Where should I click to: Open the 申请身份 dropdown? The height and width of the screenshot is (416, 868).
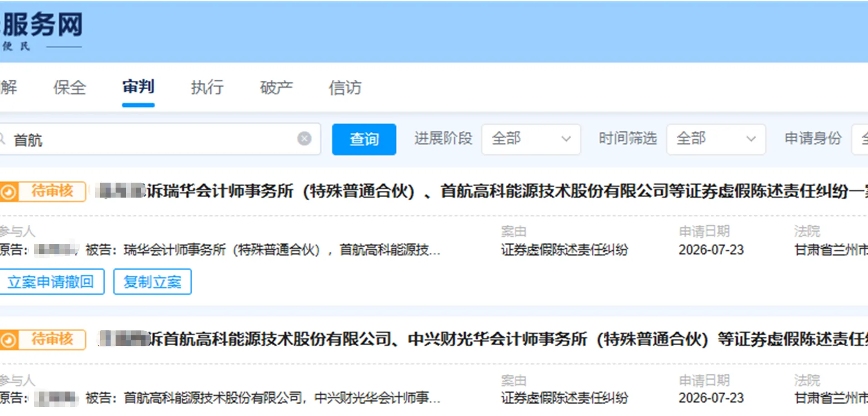pos(860,139)
